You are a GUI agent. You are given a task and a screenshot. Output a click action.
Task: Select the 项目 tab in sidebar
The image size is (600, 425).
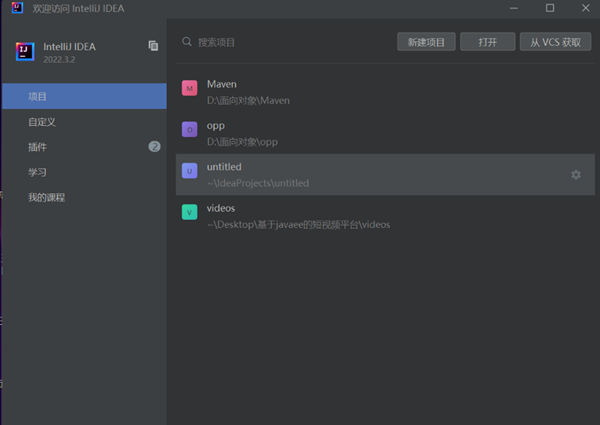tap(83, 96)
